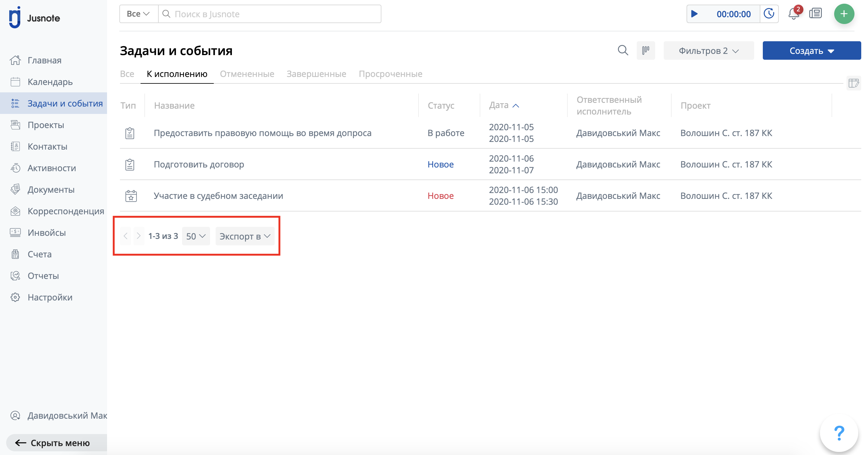Click the Название column header
Viewport: 868px width, 455px height.
[174, 106]
